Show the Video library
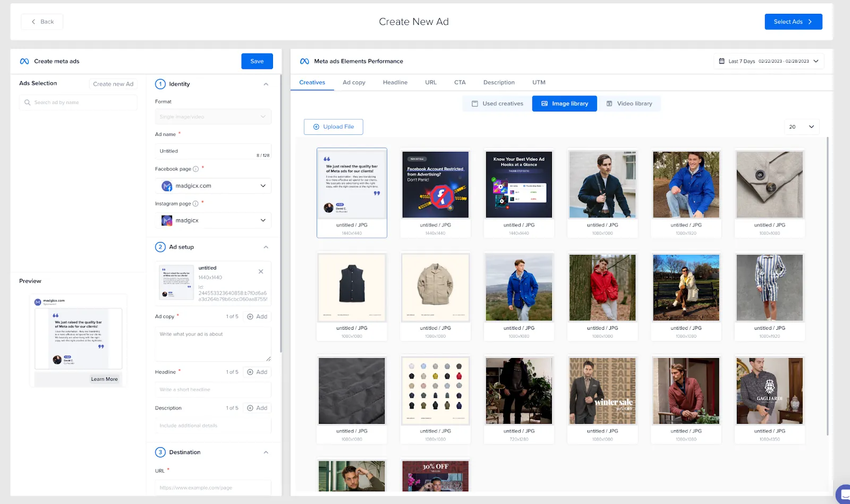 (629, 104)
